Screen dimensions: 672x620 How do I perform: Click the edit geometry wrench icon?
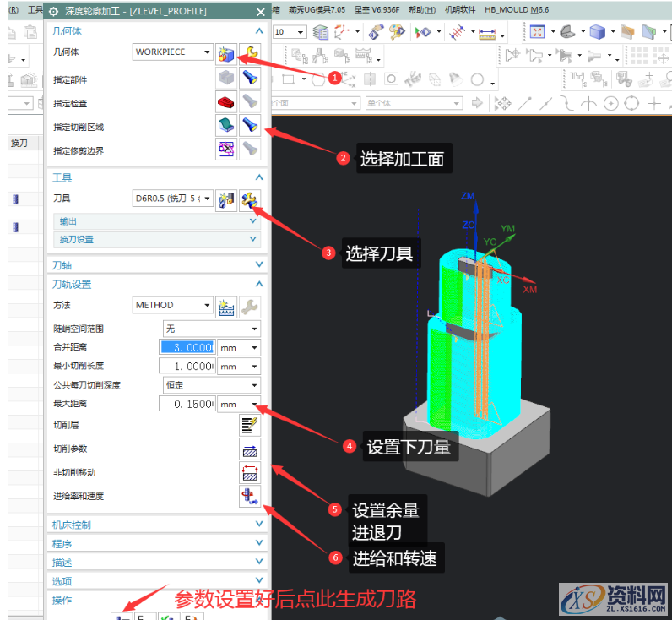[x=250, y=54]
